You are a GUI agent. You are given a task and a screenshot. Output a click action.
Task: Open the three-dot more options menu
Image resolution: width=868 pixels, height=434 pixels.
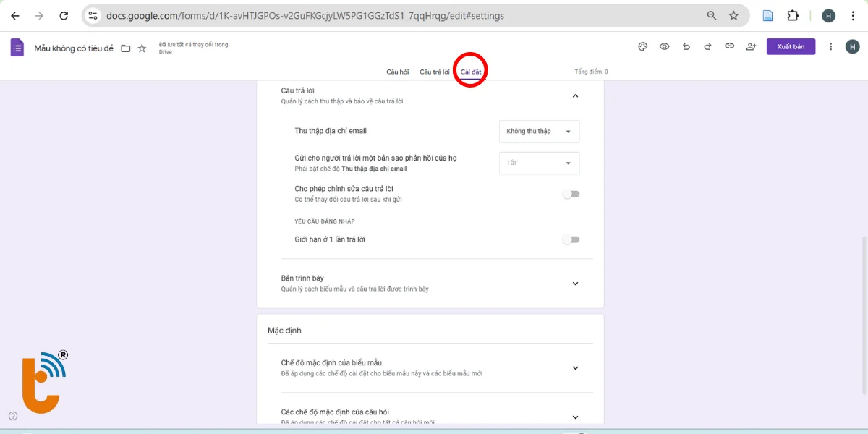830,46
